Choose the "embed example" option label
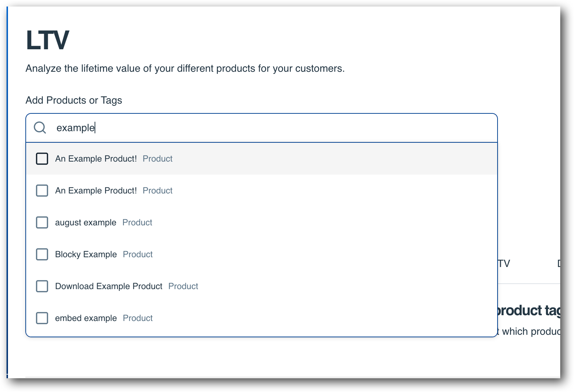This screenshot has width=574, height=392. pyautogui.click(x=86, y=318)
